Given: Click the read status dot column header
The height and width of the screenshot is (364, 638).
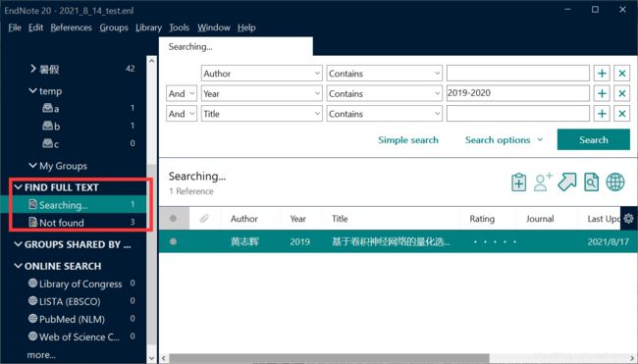Looking at the screenshot, I should point(174,219).
